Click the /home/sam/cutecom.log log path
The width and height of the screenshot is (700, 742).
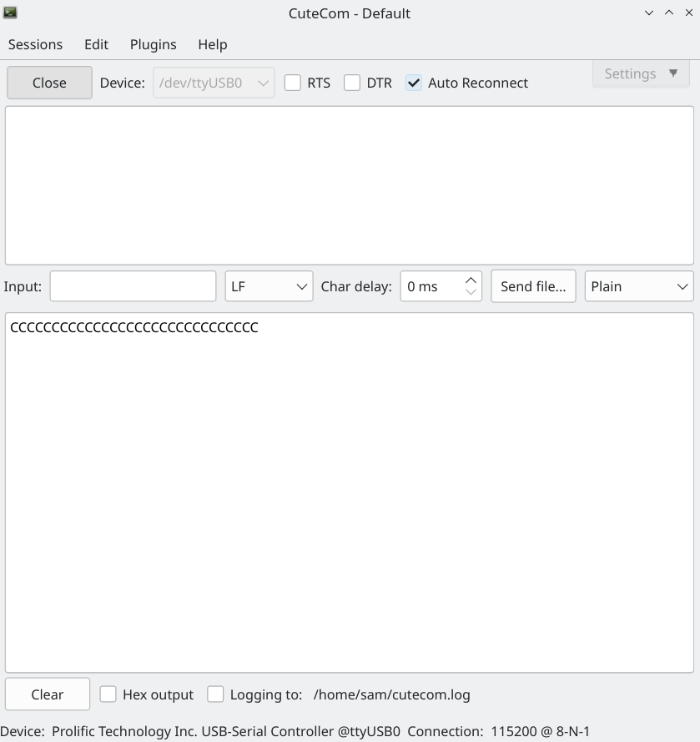tap(391, 694)
